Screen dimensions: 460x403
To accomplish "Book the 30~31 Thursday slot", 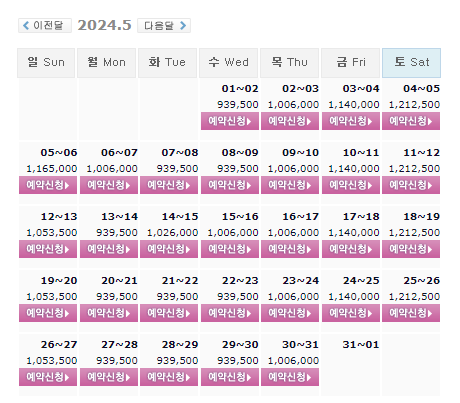I will [x=290, y=377].
